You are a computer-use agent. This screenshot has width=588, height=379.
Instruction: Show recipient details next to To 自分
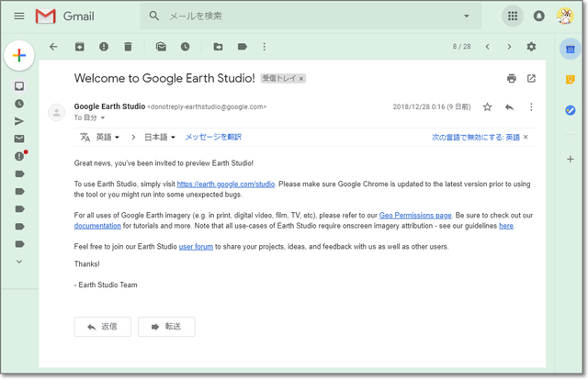click(x=103, y=118)
